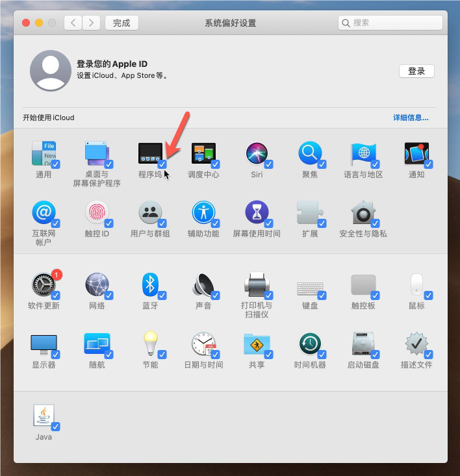Click the 搜索 search field
Screen dimensions: 460x476
[390, 23]
